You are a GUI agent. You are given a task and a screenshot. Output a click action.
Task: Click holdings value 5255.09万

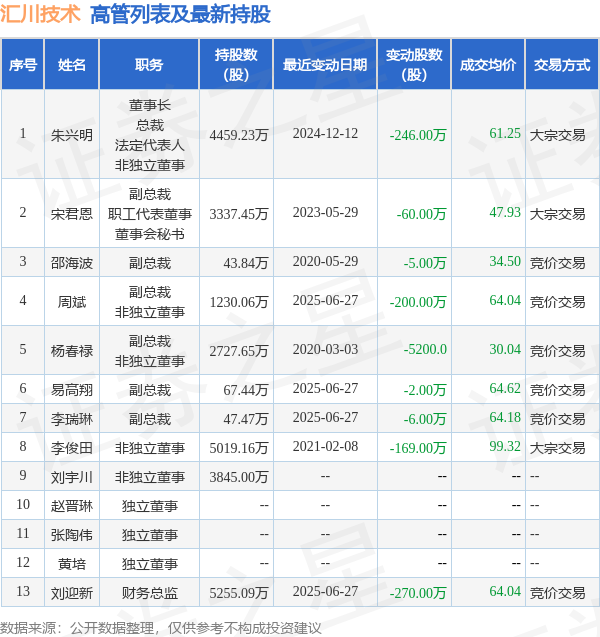(x=239, y=593)
